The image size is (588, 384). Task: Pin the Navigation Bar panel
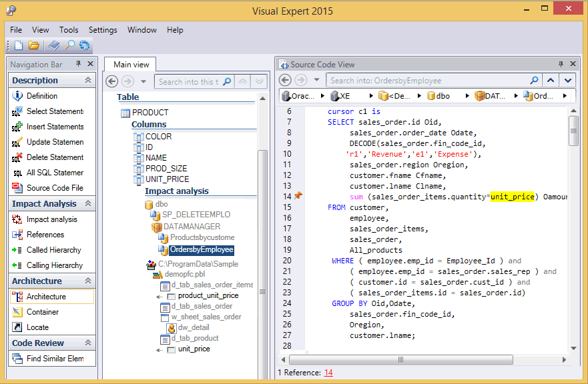78,64
